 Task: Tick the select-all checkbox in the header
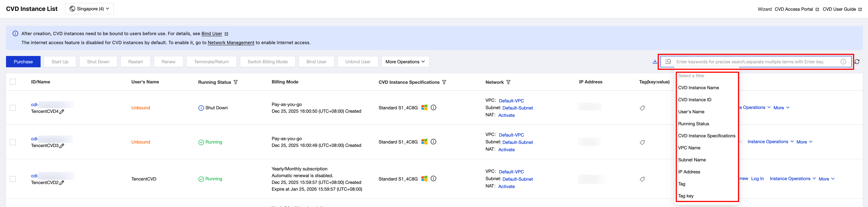13,82
